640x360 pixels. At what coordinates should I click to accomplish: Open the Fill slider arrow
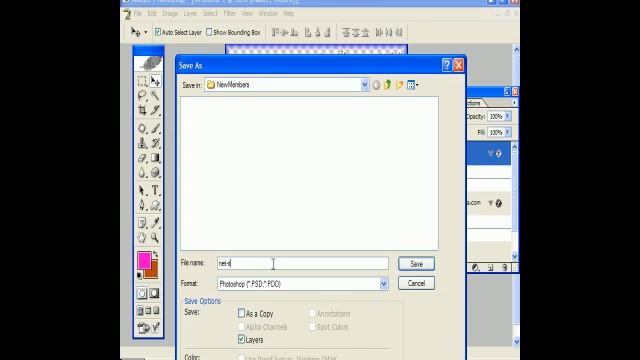click(507, 132)
